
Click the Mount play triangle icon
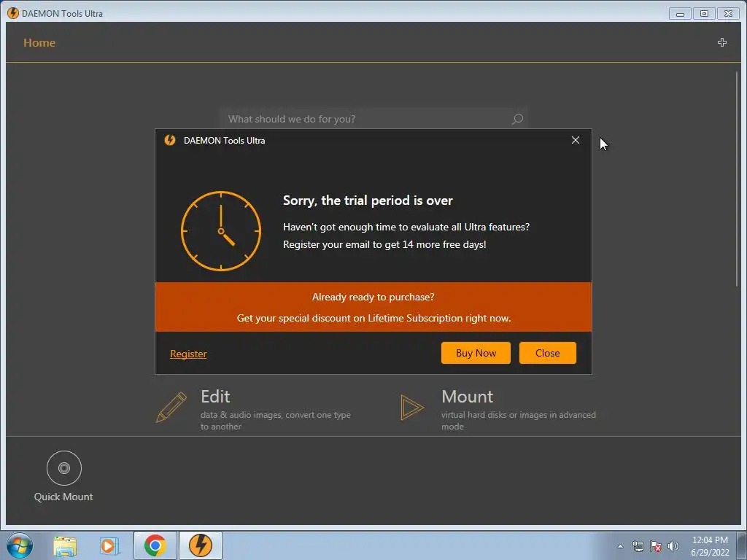point(412,407)
